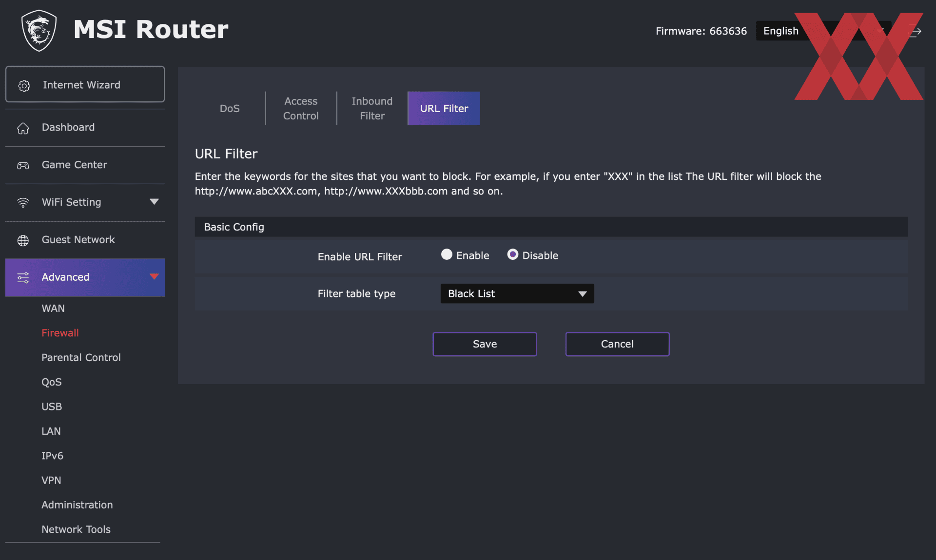Select the Enable radio button
This screenshot has width=936, height=560.
(447, 254)
